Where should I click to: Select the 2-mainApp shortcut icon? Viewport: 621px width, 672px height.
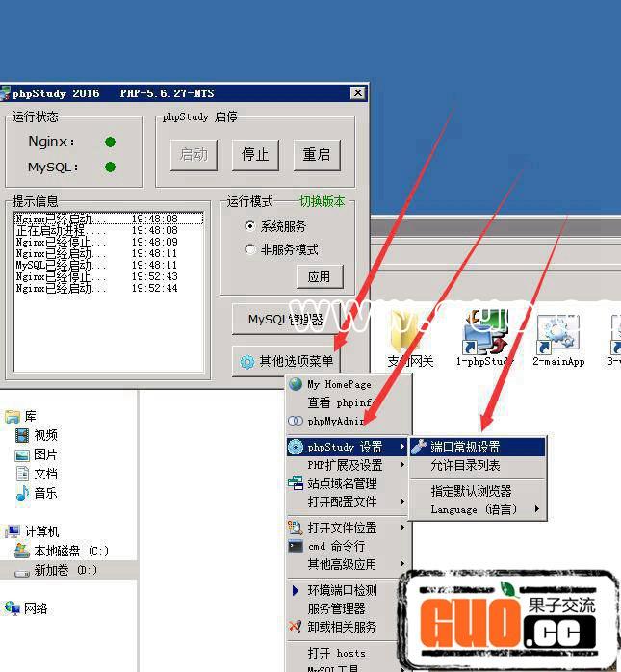558,333
